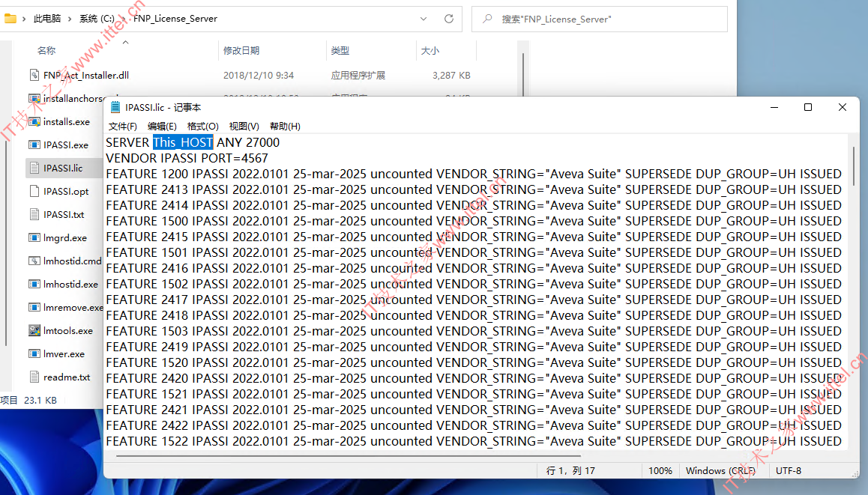Click the VENDOR IPASSI PORT=4567 line
This screenshot has width=868, height=495.
point(187,158)
